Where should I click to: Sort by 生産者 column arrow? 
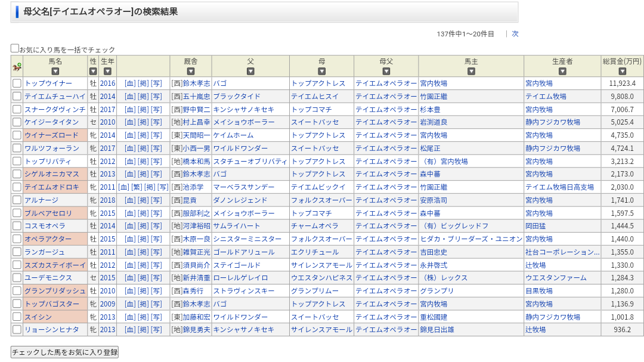pos(562,72)
